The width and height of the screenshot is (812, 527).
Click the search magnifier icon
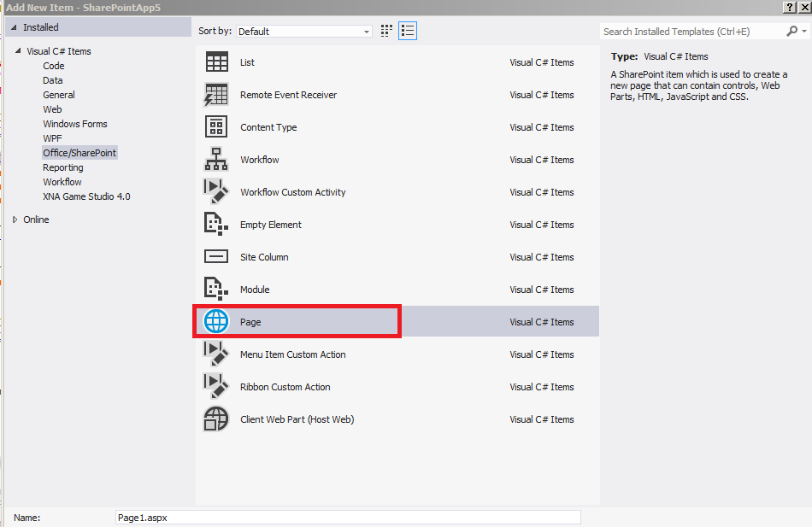[791, 31]
